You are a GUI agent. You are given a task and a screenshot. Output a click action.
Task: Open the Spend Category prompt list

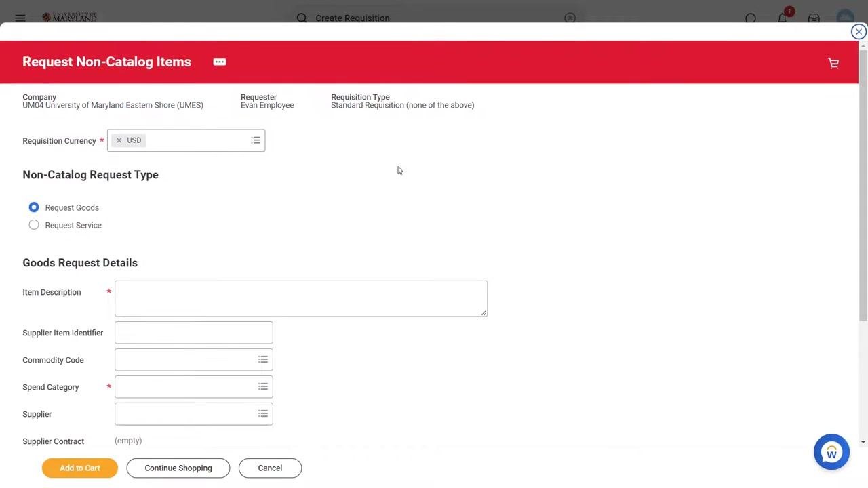click(263, 387)
